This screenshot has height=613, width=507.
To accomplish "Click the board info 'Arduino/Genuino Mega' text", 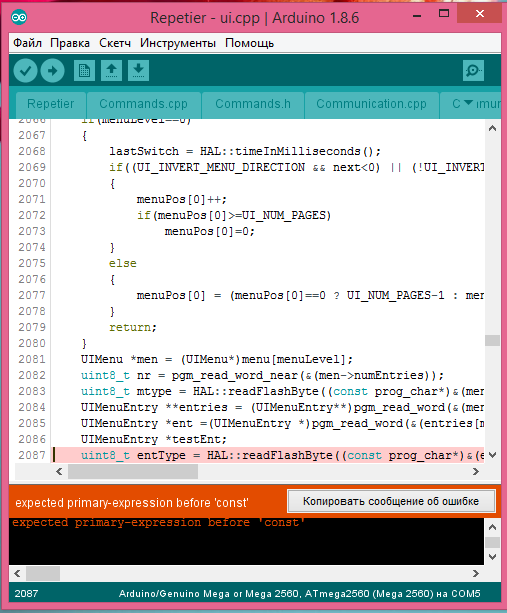I will [299, 594].
